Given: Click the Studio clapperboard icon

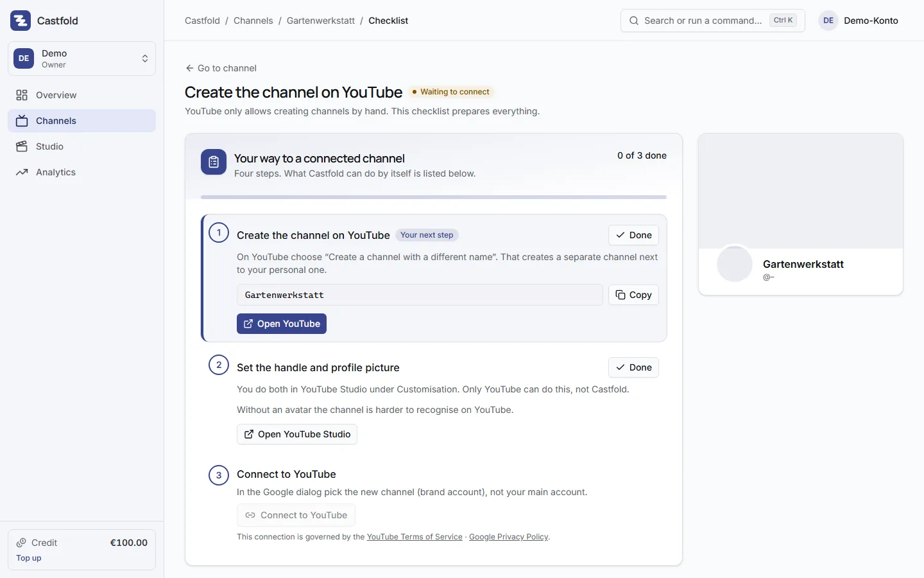Looking at the screenshot, I should point(22,146).
